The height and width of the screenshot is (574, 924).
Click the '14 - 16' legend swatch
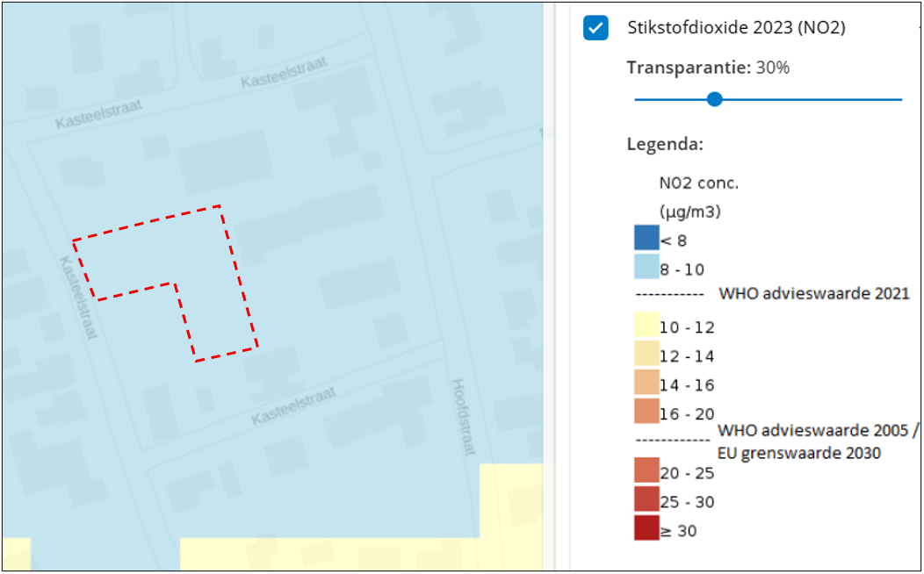point(646,382)
